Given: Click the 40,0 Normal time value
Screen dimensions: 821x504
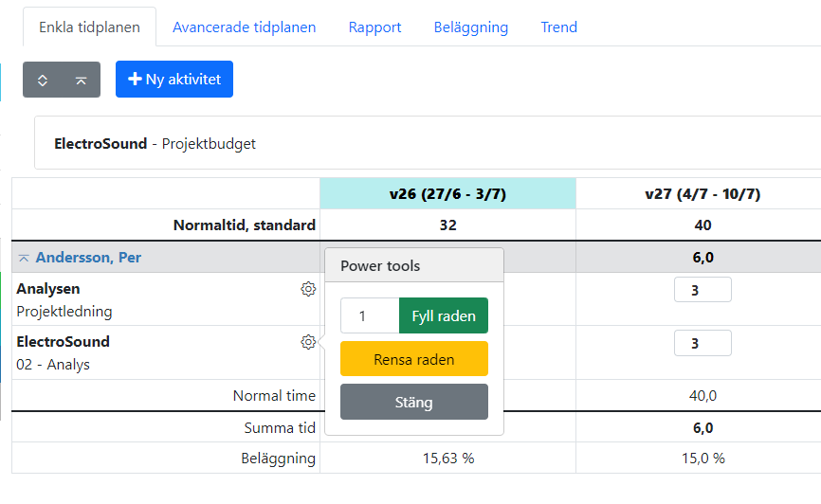Looking at the screenshot, I should (702, 396).
